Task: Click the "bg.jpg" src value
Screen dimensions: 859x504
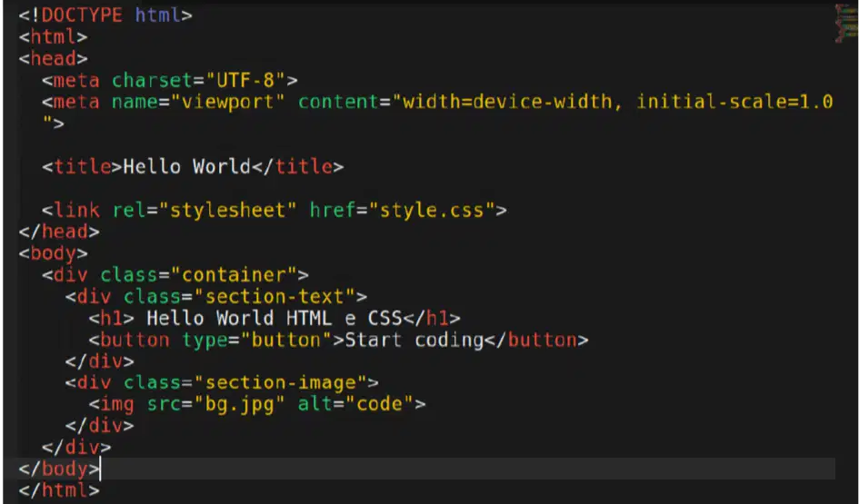Action: tap(239, 404)
